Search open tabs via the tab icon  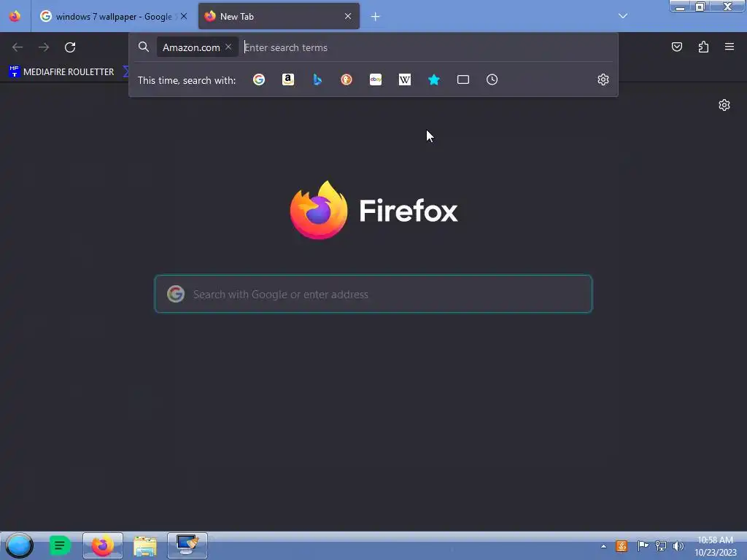pos(463,79)
